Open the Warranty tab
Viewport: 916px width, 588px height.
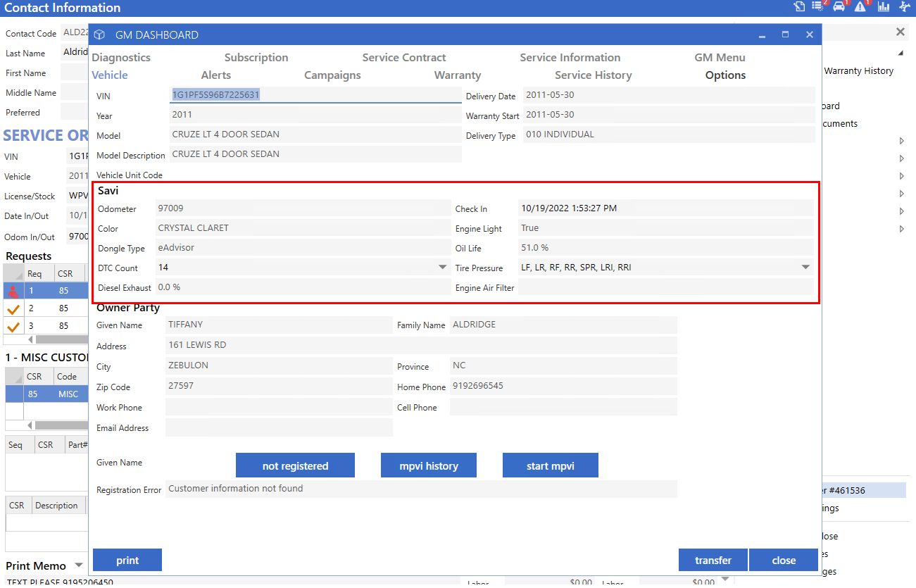point(458,75)
